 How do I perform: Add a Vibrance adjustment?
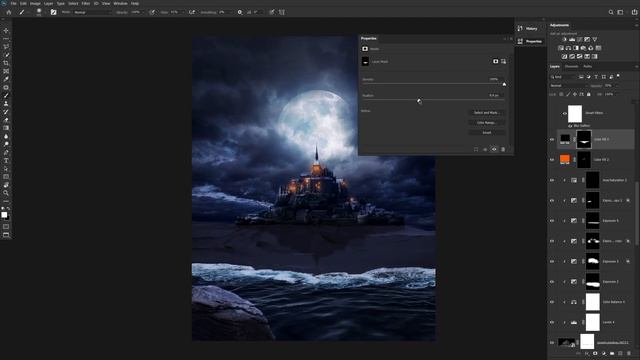pyautogui.click(x=595, y=40)
